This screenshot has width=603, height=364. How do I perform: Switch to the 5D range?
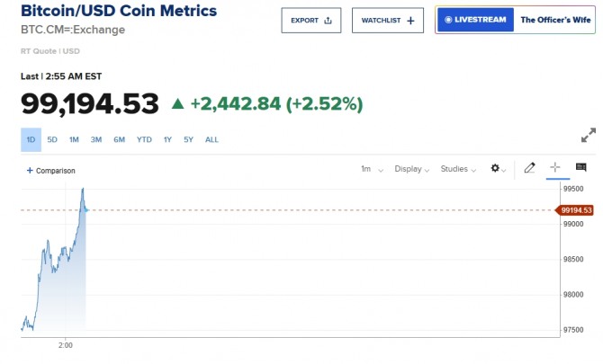[x=52, y=139]
